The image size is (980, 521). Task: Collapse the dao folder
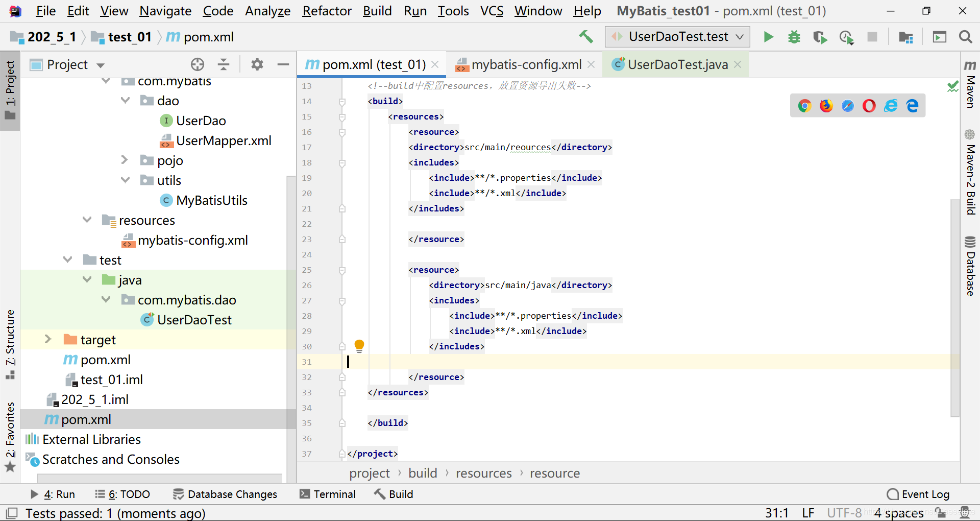[x=126, y=100]
